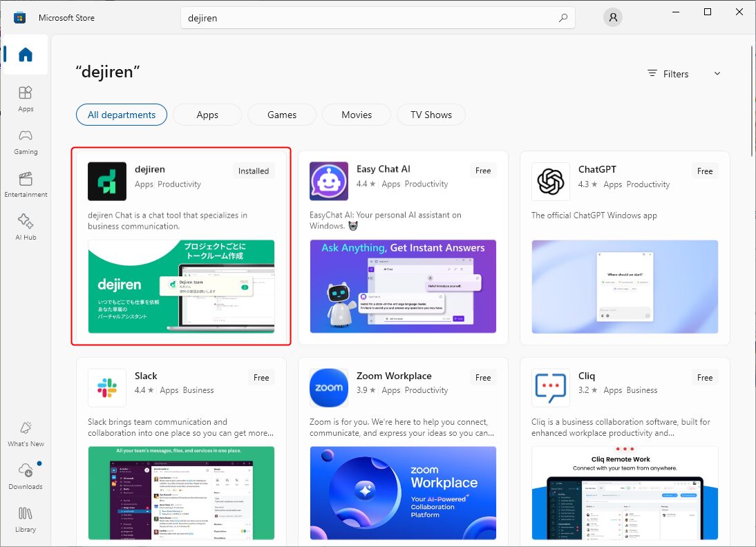Click the Easy Chat AI robot icon

[329, 181]
